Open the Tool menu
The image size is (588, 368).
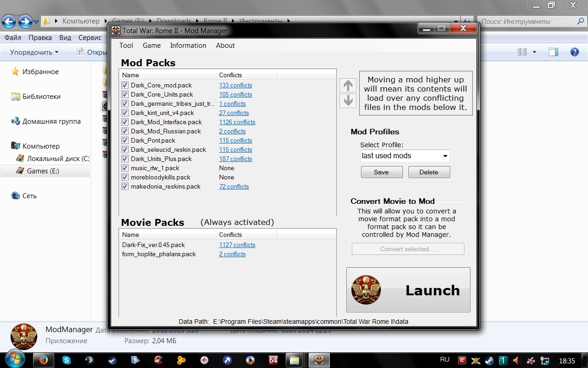click(x=126, y=46)
